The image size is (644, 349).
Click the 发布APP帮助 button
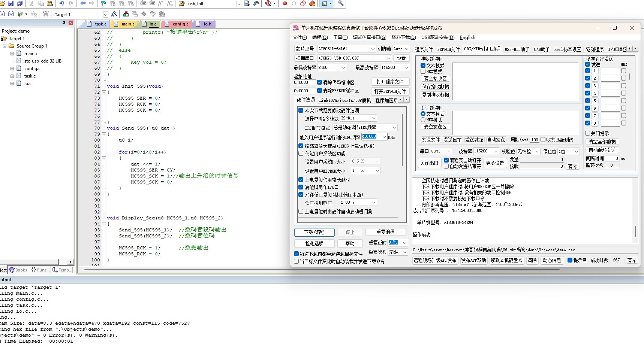pos(473,260)
